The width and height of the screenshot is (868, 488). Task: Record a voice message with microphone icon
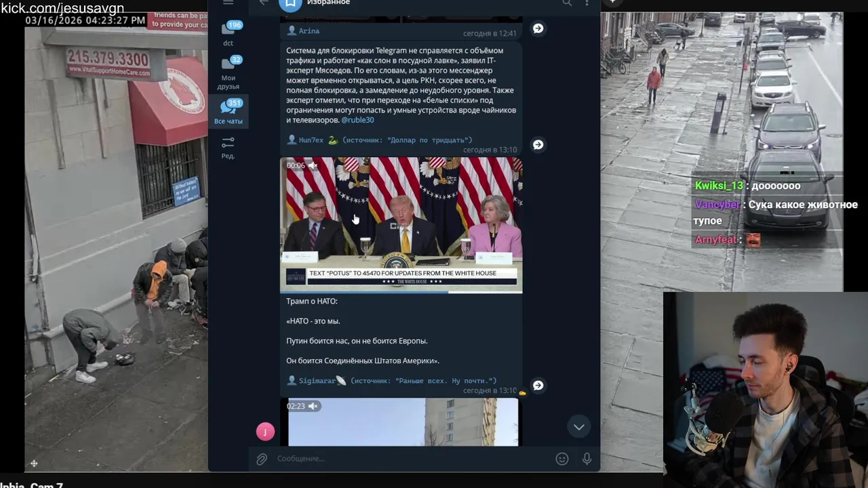coord(587,459)
